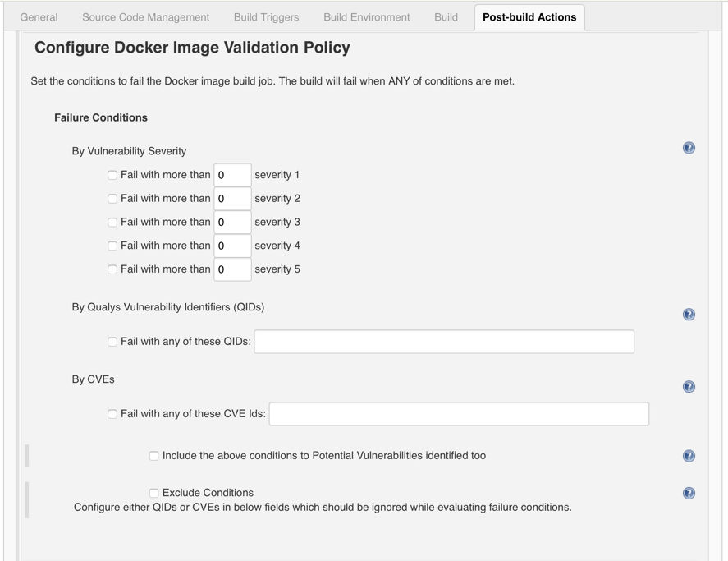Enable the Exclude Conditions checkbox
This screenshot has height=561, width=728.
[153, 493]
